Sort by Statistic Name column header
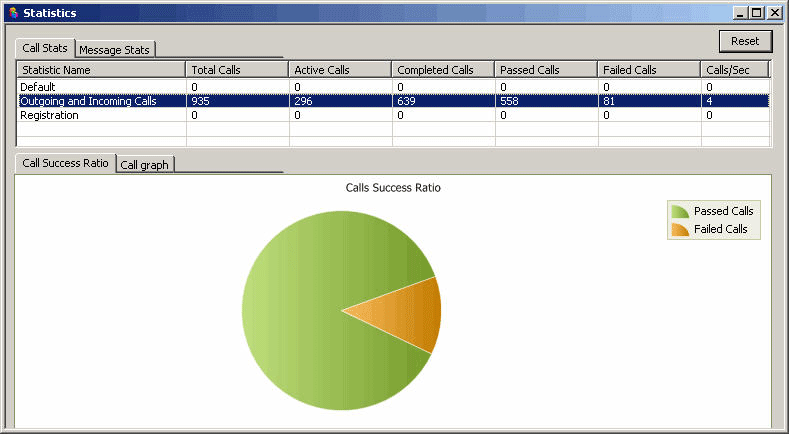This screenshot has height=434, width=789. click(x=101, y=70)
